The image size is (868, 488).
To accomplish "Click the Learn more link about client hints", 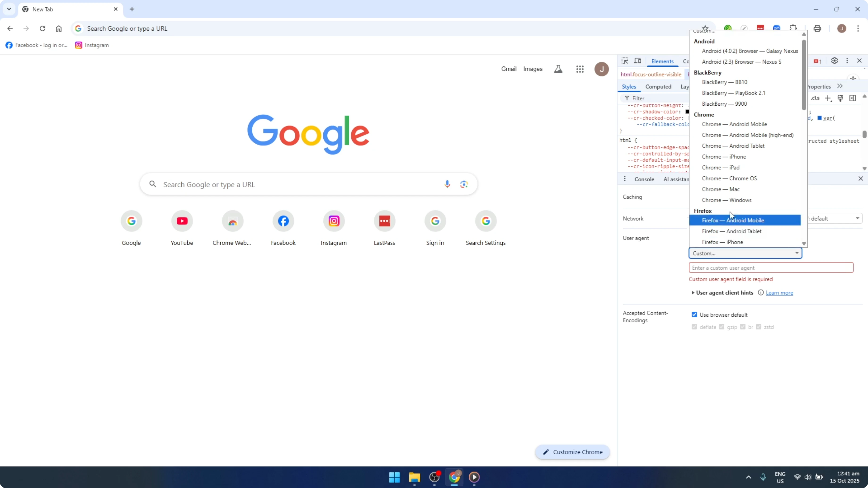I will point(779,293).
